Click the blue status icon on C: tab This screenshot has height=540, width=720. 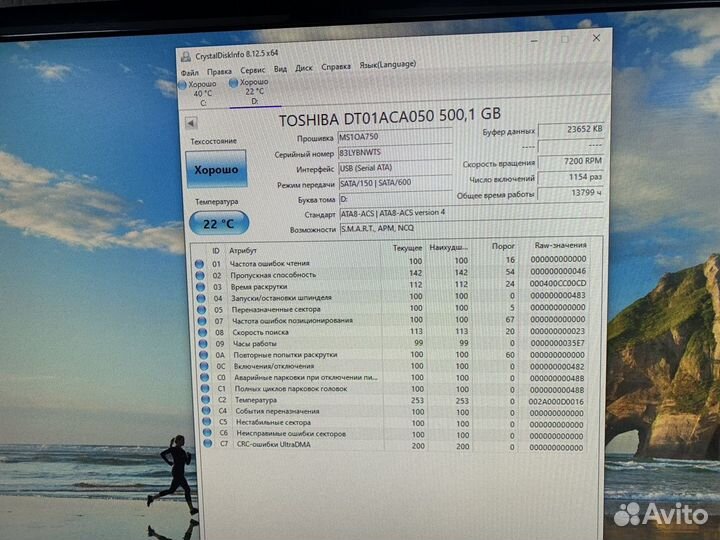(x=182, y=85)
